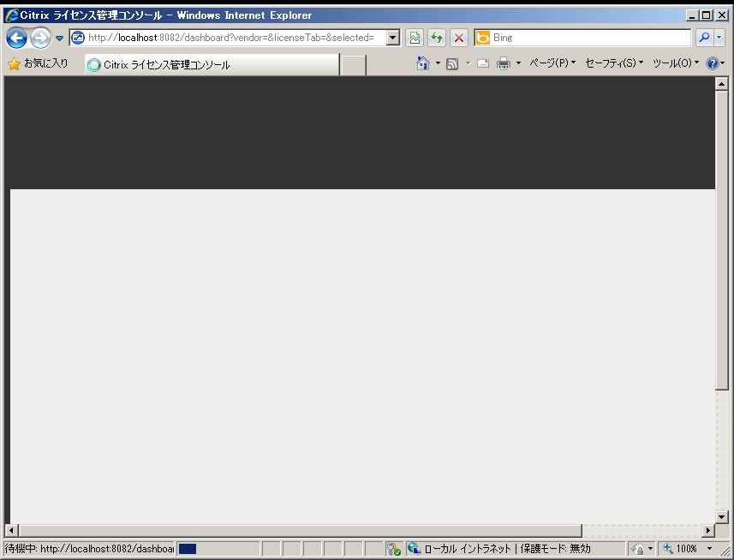Click the お気に入り favorites button
The height and width of the screenshot is (560, 734).
click(38, 64)
